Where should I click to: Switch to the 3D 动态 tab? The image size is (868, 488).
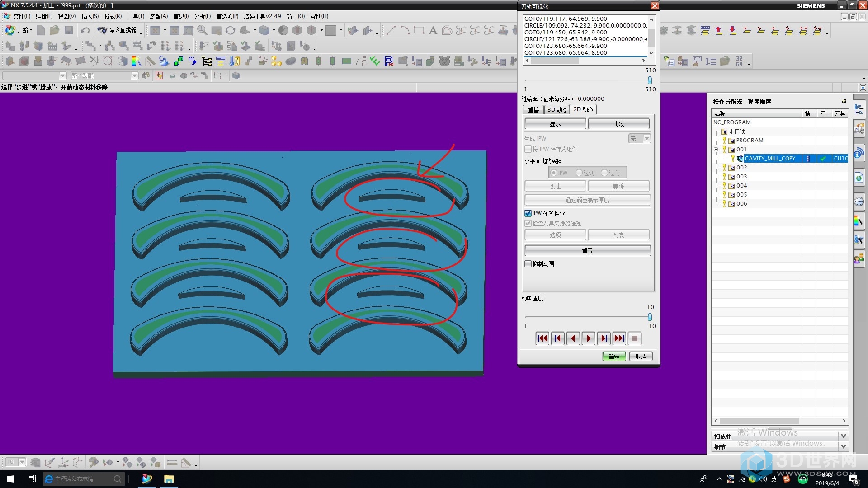tap(557, 110)
